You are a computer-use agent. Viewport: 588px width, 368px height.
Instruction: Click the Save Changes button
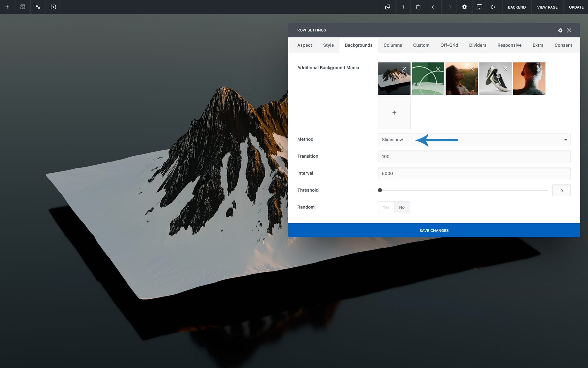click(434, 230)
